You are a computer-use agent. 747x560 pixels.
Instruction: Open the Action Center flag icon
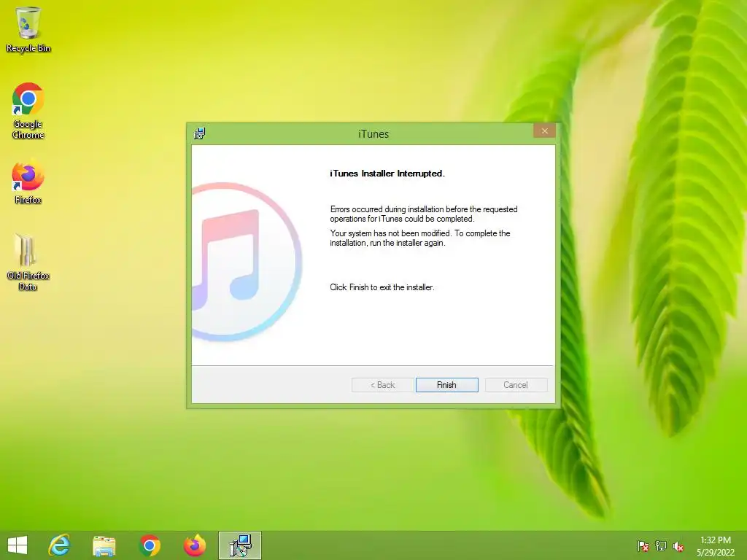coord(643,546)
